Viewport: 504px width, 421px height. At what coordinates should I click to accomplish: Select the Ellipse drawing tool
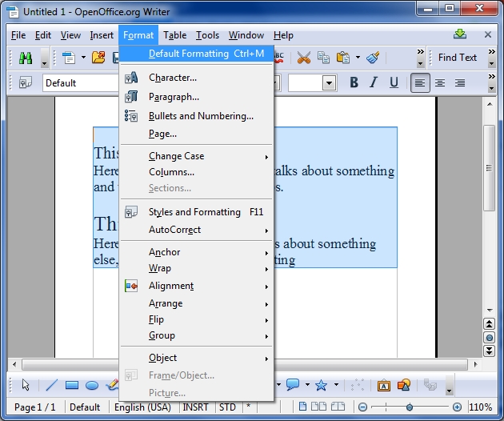tap(92, 385)
